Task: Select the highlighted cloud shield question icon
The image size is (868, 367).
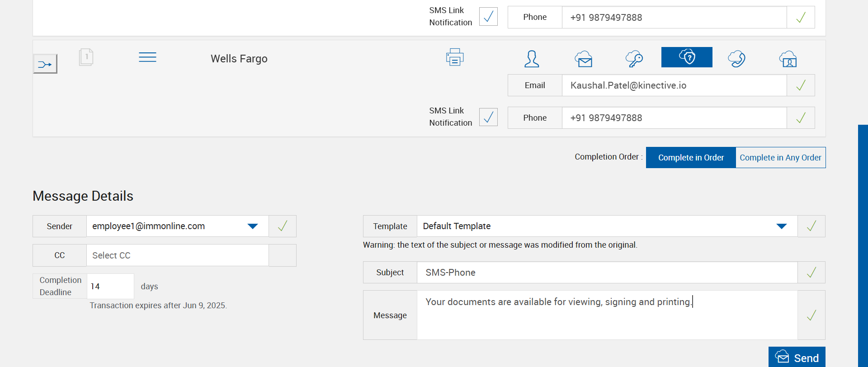Action: coord(687,57)
